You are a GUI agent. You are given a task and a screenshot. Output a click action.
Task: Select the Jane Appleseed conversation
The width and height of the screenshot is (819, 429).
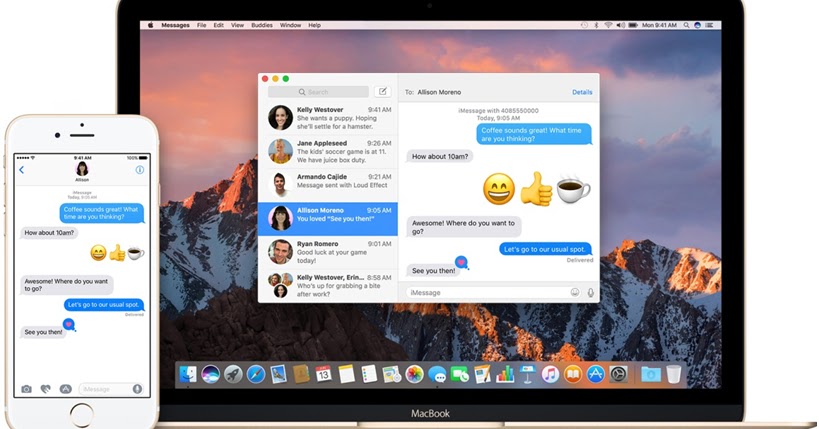(x=328, y=152)
